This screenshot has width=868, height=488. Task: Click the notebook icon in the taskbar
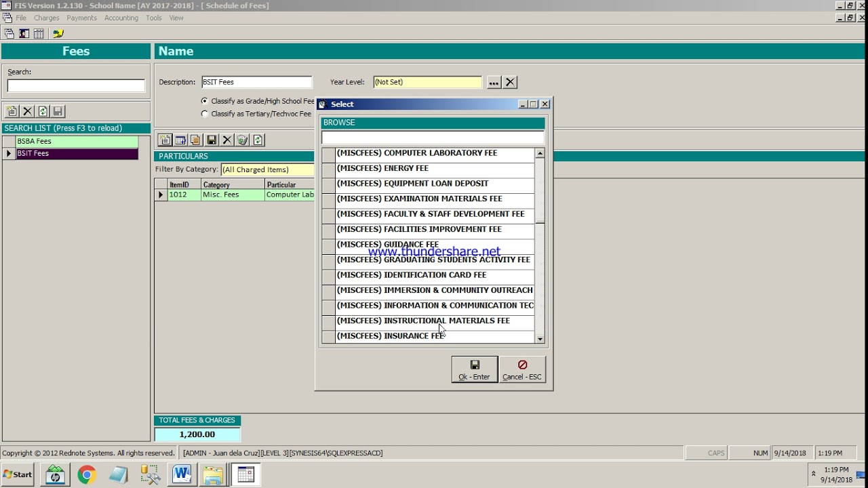tap(118, 474)
